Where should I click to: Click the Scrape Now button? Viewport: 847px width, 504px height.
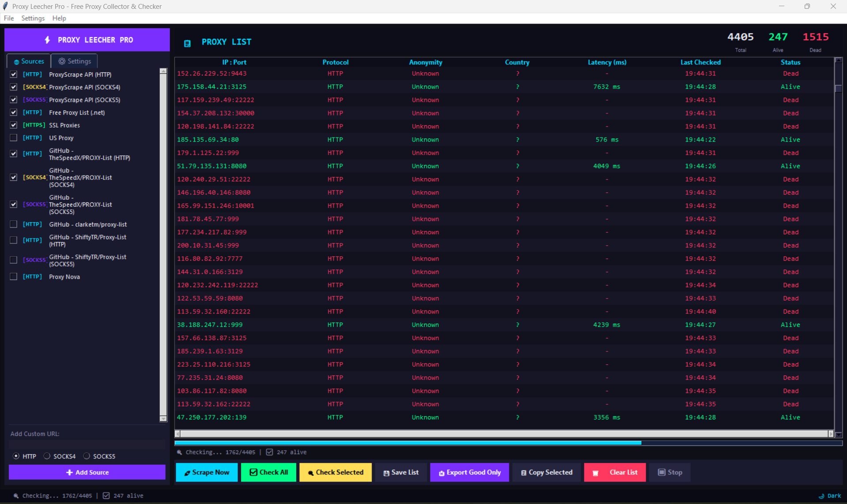pyautogui.click(x=207, y=472)
